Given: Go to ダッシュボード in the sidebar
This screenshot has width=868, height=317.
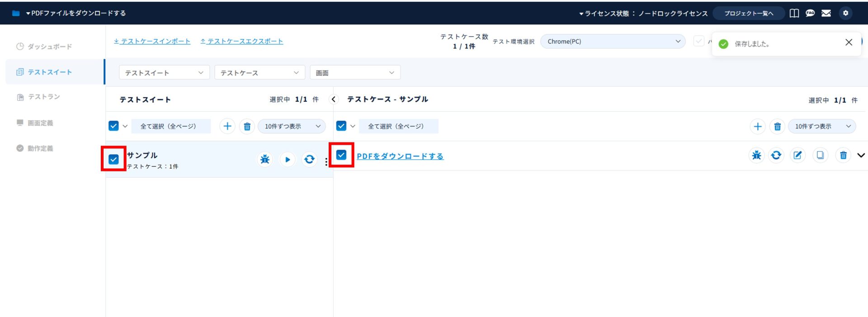Looking at the screenshot, I should point(49,47).
